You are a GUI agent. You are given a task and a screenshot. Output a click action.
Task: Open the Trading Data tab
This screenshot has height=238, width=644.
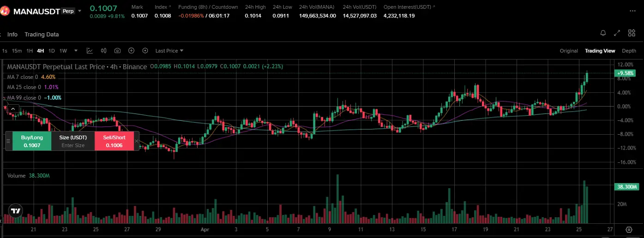[42, 35]
